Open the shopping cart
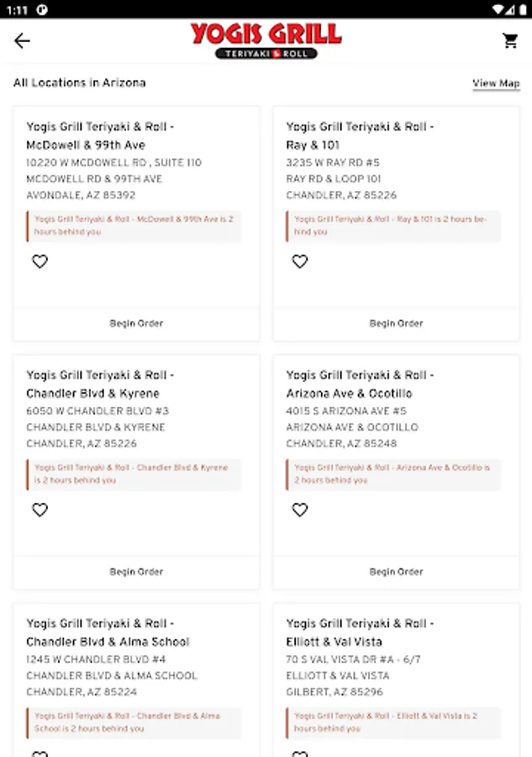This screenshot has width=532, height=757. point(510,40)
